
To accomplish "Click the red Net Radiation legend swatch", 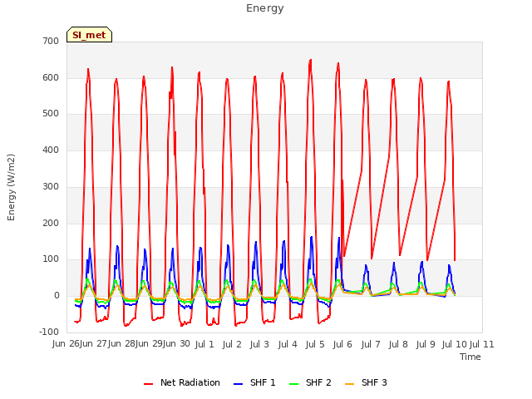I will click(x=148, y=384).
